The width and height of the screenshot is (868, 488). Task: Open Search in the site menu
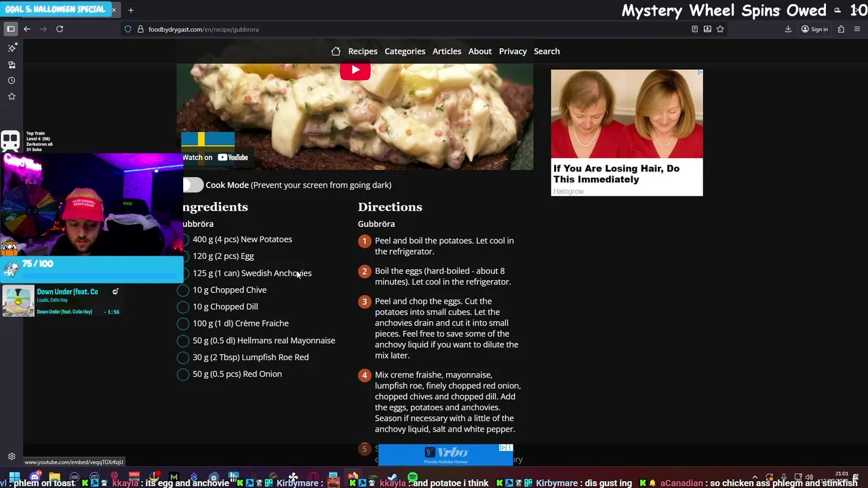point(547,52)
